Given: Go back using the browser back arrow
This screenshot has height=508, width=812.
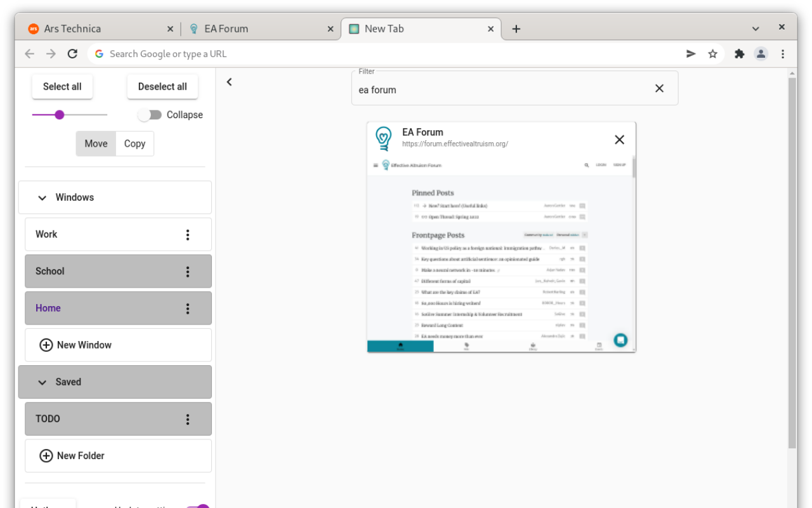Looking at the screenshot, I should coord(29,54).
